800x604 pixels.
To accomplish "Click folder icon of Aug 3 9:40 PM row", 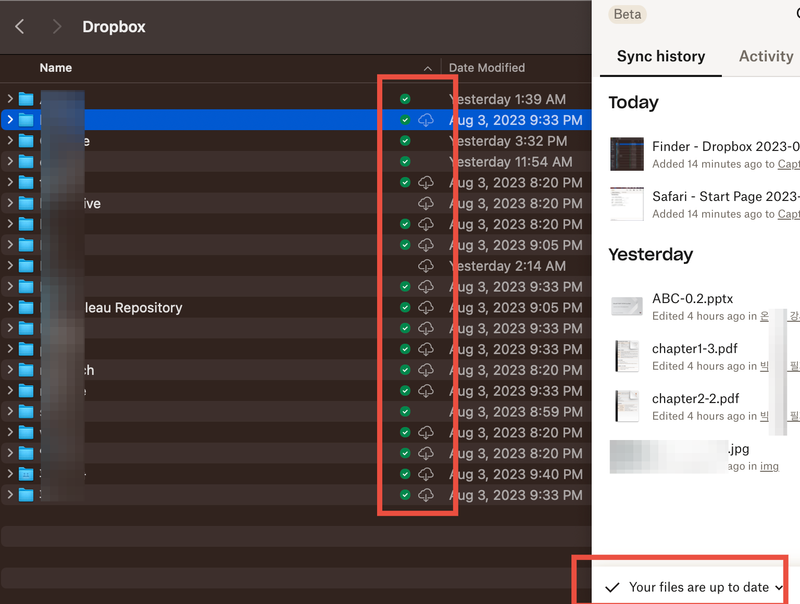I will point(26,474).
